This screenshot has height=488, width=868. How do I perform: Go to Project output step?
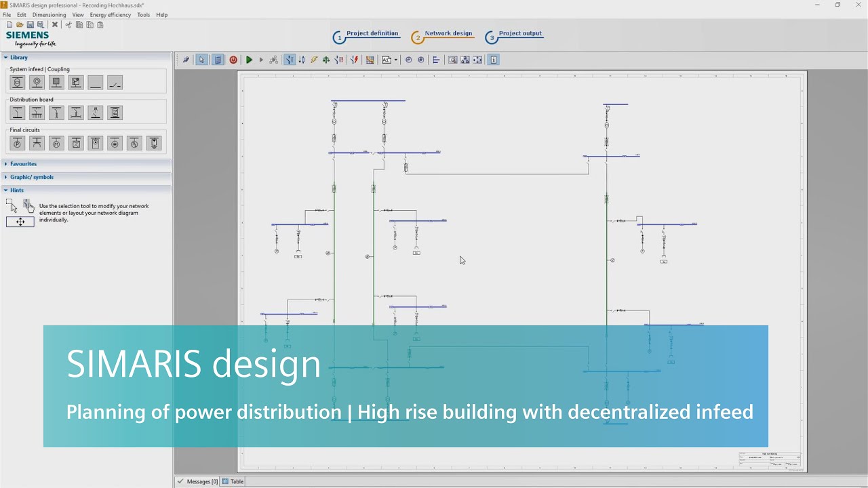(x=514, y=35)
